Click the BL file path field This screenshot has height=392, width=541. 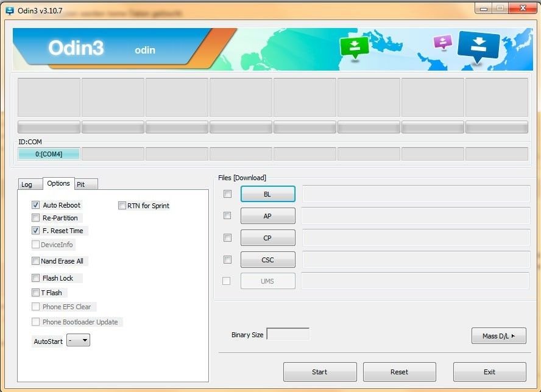coord(415,194)
